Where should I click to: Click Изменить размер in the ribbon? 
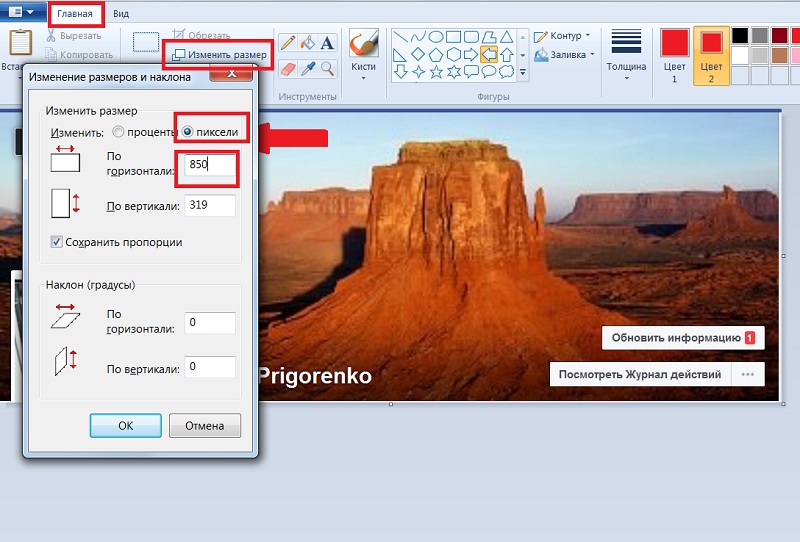(219, 55)
